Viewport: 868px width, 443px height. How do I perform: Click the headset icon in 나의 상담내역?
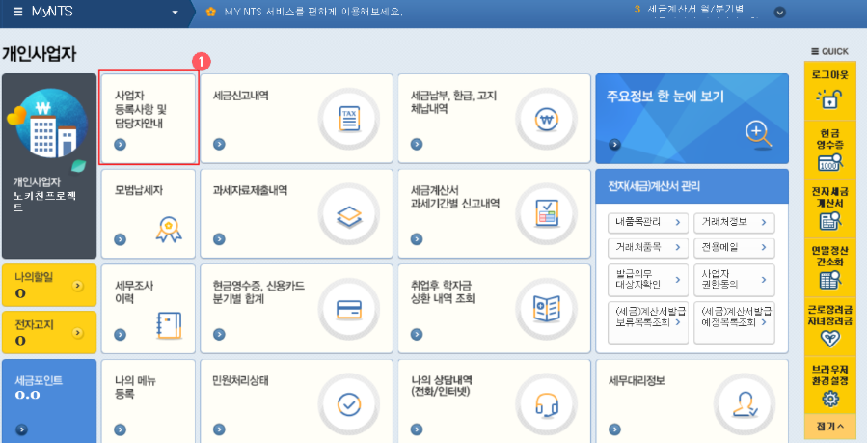point(547,405)
